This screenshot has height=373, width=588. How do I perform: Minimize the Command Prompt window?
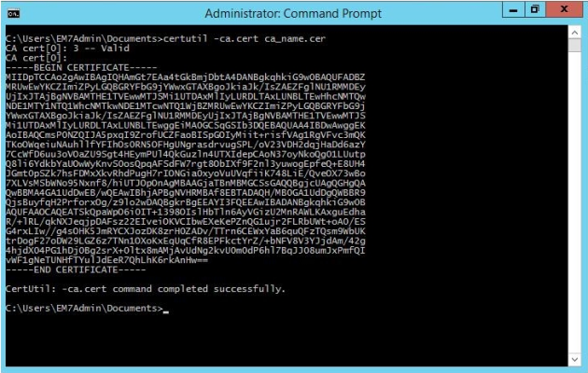513,9
